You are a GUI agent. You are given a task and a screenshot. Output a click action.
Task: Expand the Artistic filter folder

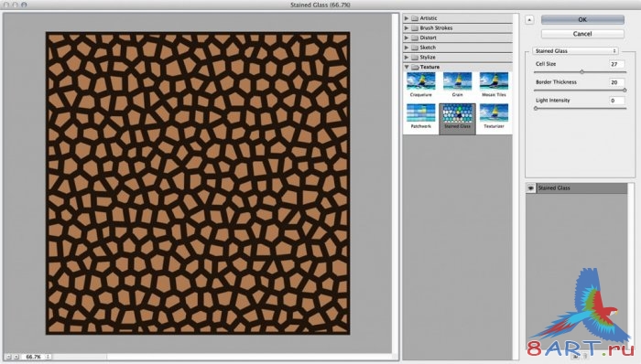coord(407,18)
